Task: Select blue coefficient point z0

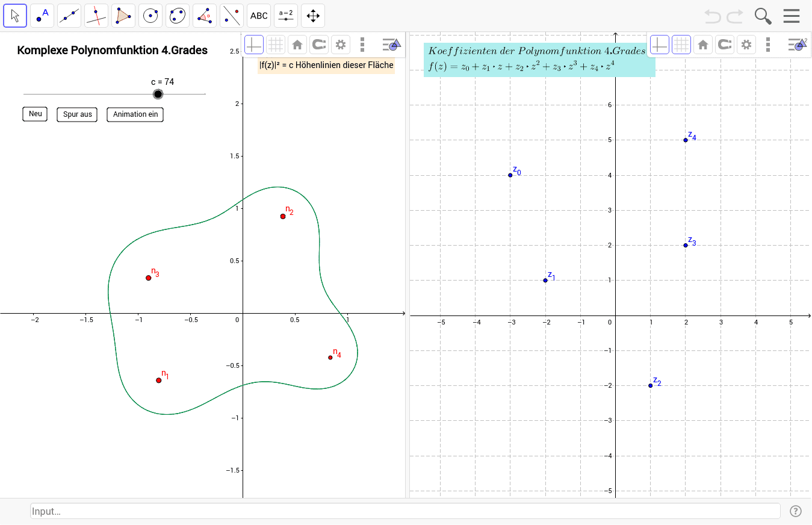Action: click(510, 175)
